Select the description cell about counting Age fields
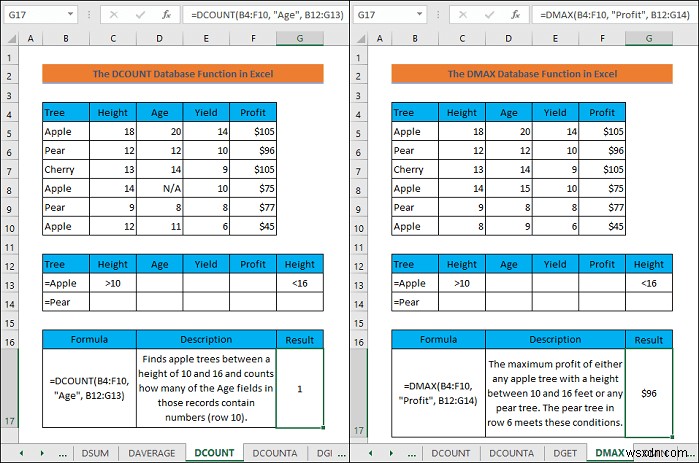The width and height of the screenshot is (699, 463). coord(206,389)
